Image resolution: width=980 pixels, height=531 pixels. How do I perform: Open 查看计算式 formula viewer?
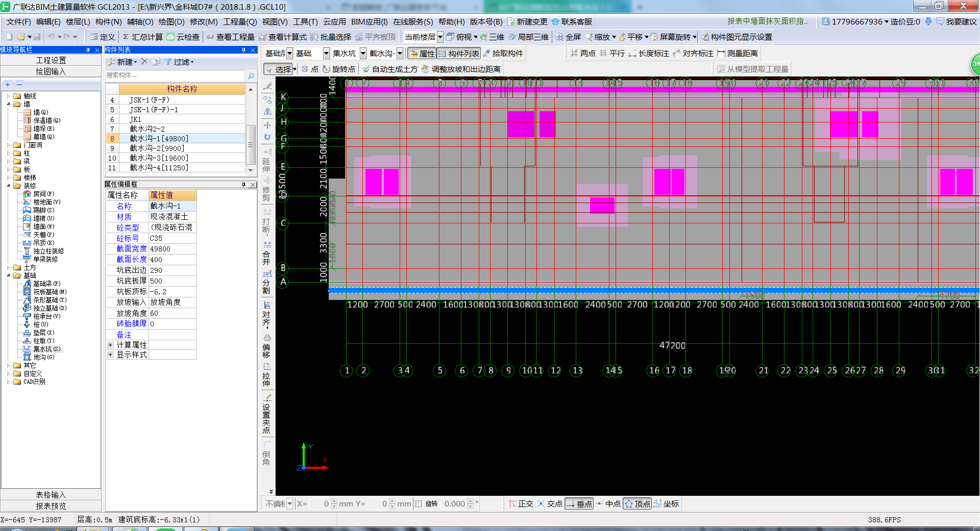click(x=283, y=37)
